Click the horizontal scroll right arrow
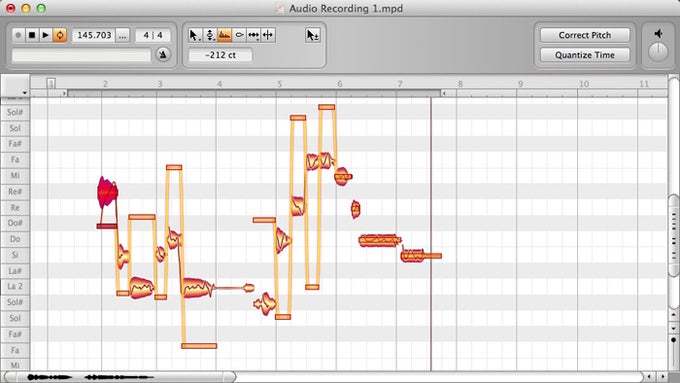The image size is (680, 383). tap(662, 376)
